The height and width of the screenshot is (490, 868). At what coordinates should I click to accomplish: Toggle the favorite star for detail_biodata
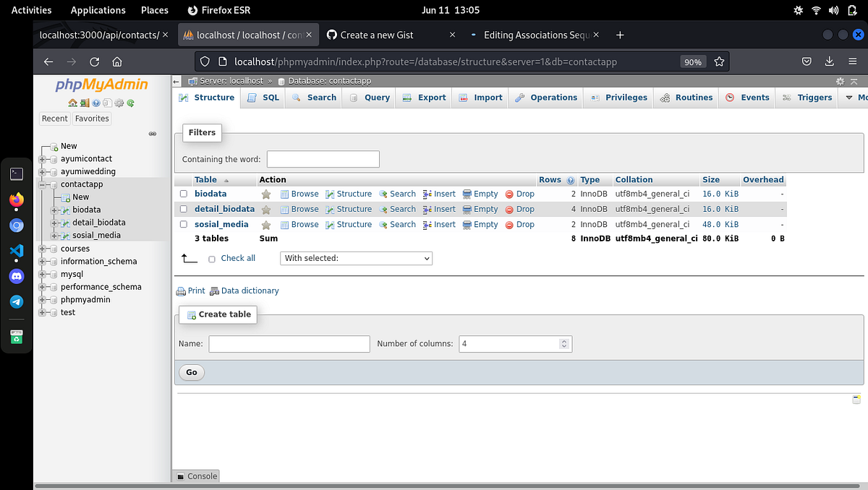click(267, 209)
